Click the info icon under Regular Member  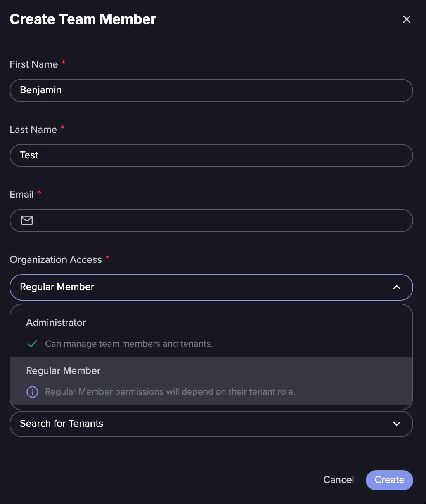pyautogui.click(x=32, y=392)
